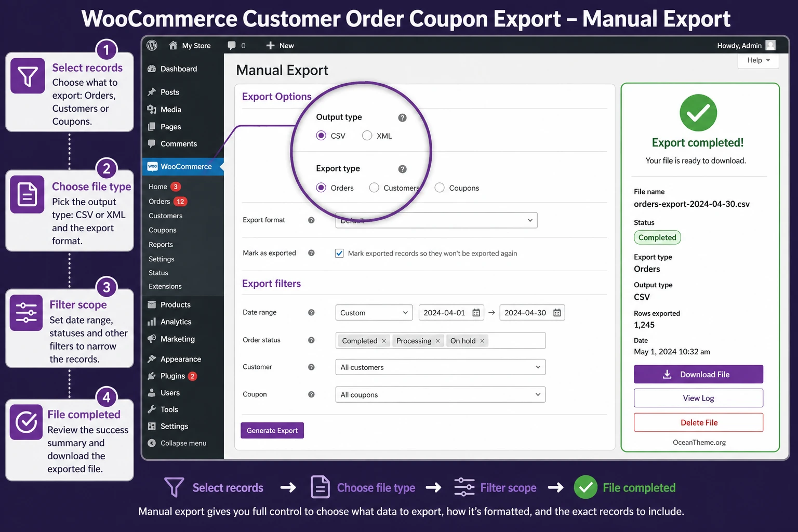798x532 pixels.
Task: Select Coupons export type
Action: 440,188
